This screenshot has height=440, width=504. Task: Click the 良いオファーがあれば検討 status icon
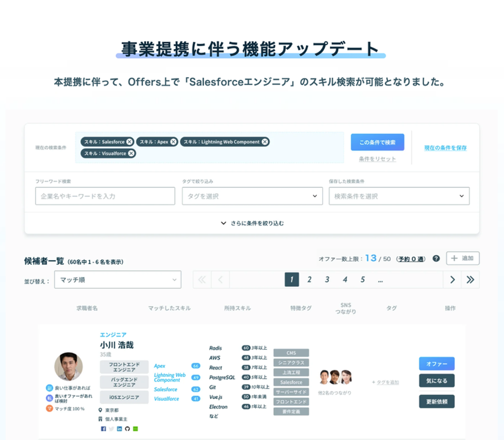(49, 398)
